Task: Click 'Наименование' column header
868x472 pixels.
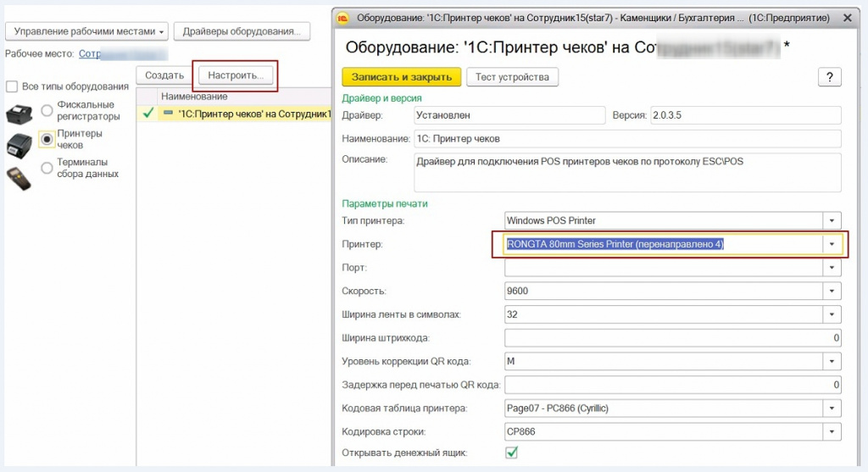Action: click(195, 97)
